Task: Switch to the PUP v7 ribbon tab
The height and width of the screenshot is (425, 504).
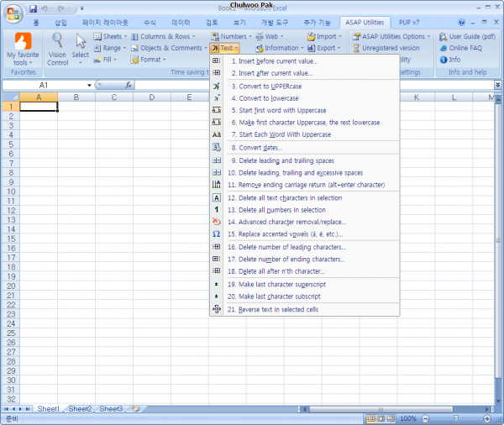Action: point(409,23)
